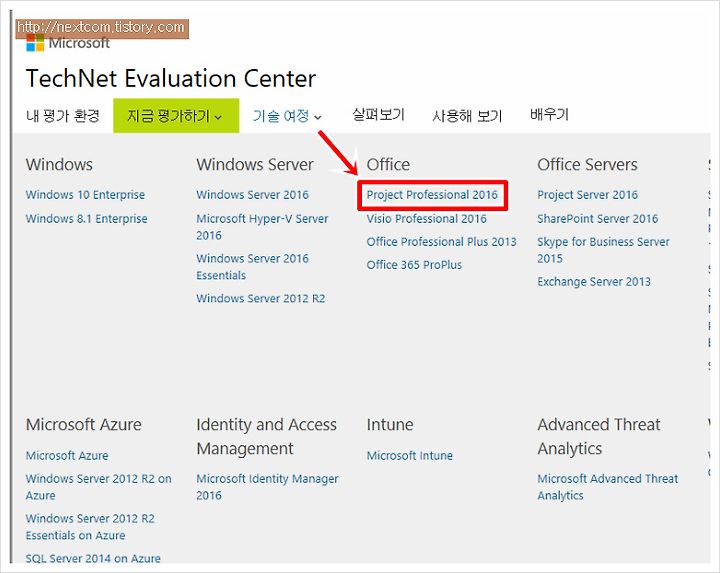720x573 pixels.
Task: Open Skype for Business Server 2015 link
Action: 603,250
